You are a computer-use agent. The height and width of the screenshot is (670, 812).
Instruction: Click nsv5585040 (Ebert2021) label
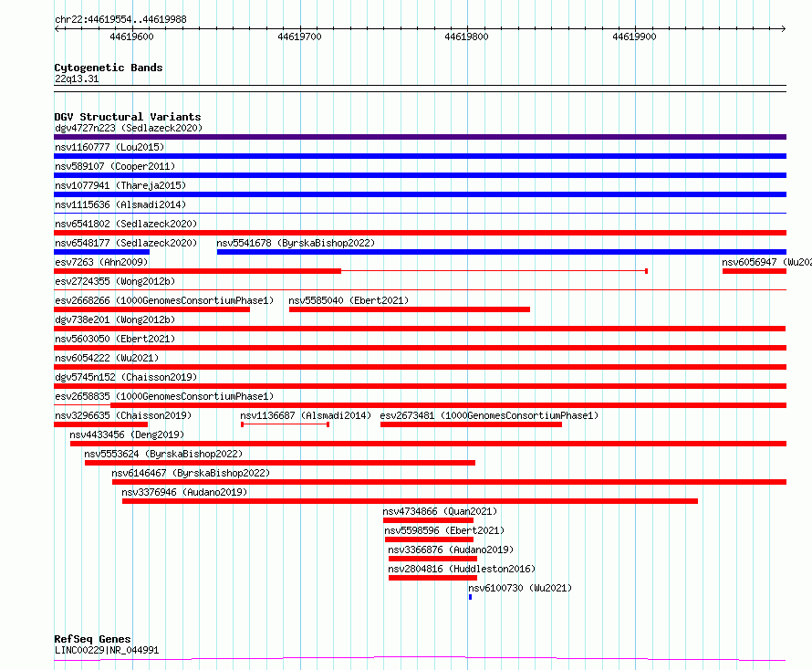coord(349,300)
